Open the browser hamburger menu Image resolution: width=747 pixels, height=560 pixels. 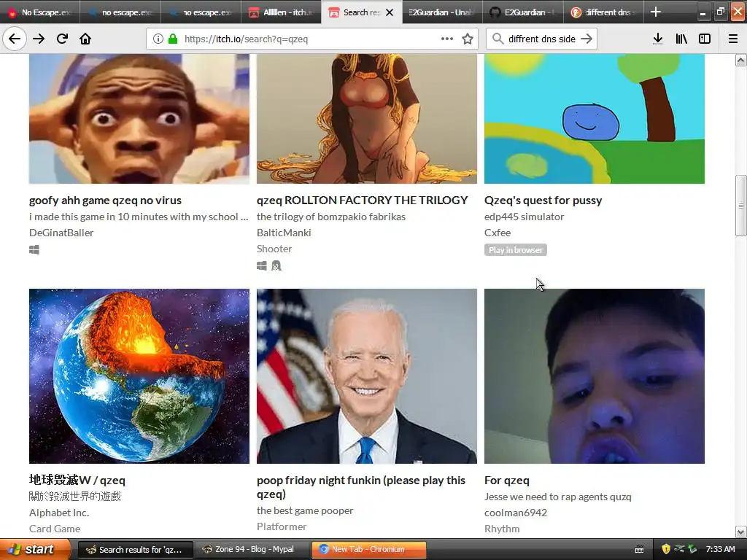click(733, 39)
